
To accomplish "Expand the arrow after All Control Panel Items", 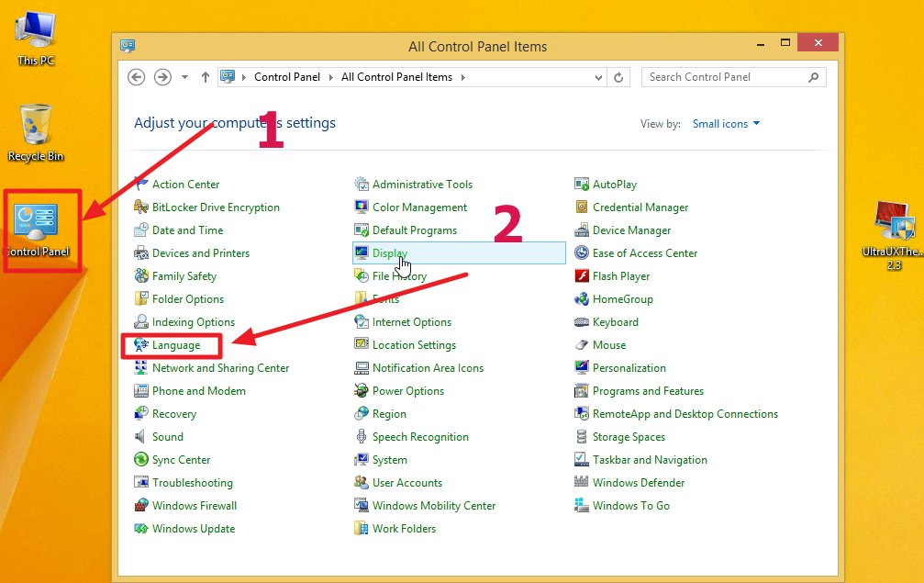I will [463, 77].
